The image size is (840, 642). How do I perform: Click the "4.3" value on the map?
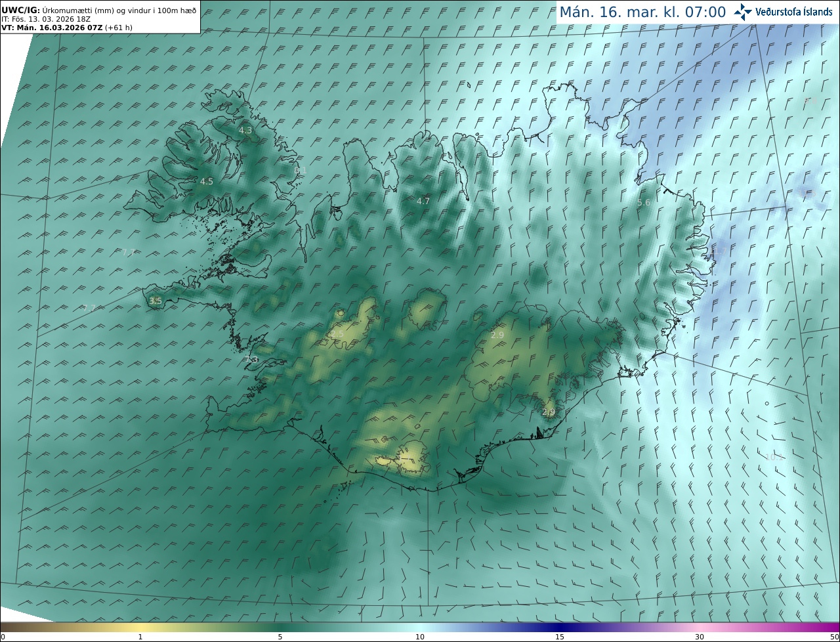point(245,131)
